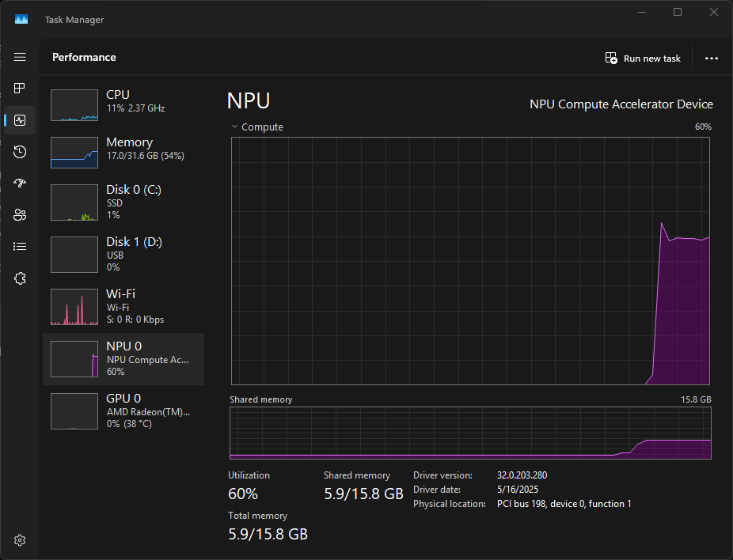Minimize the Task Manager window
This screenshot has width=733, height=560.
pyautogui.click(x=642, y=12)
